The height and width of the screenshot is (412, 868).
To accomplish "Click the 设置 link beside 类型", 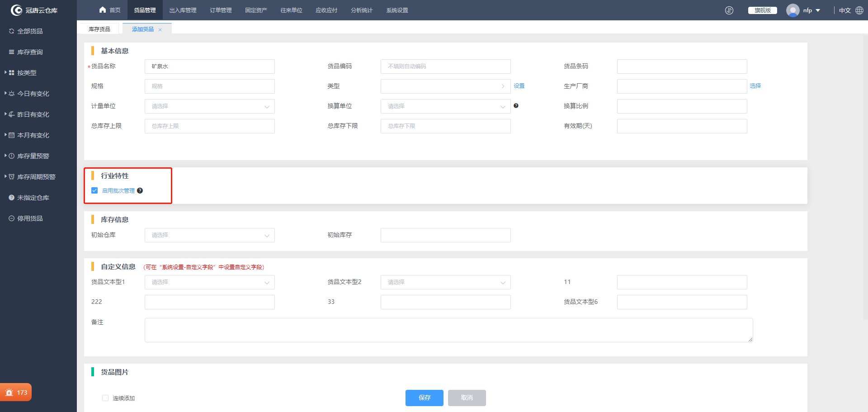I will tap(519, 86).
